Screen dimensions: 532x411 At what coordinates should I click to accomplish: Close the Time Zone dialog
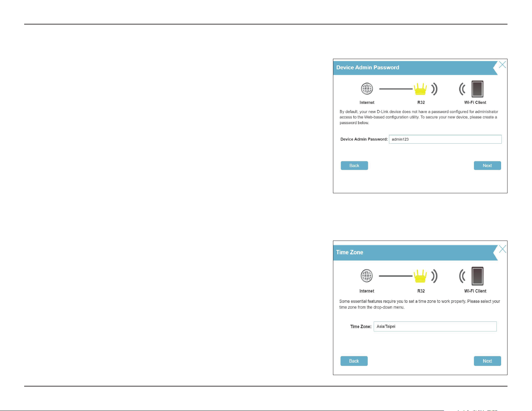click(502, 249)
